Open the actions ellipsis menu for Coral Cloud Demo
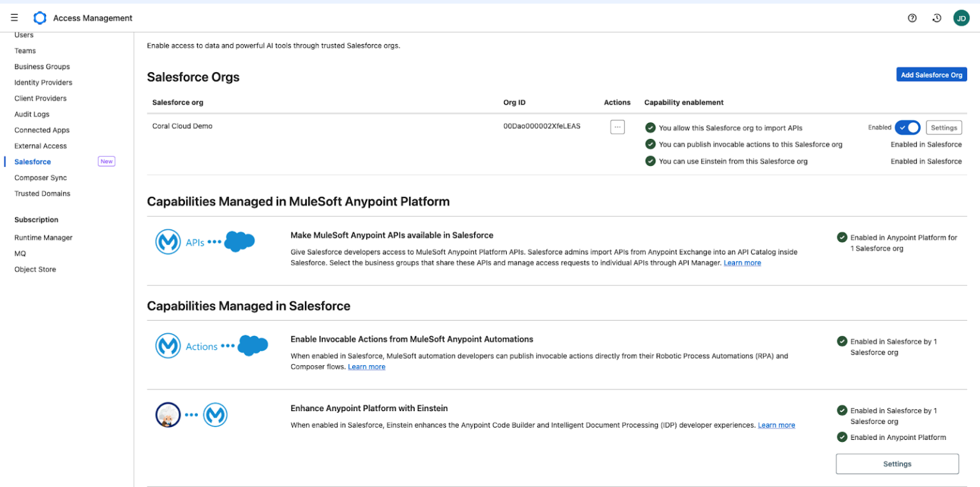 click(x=617, y=127)
